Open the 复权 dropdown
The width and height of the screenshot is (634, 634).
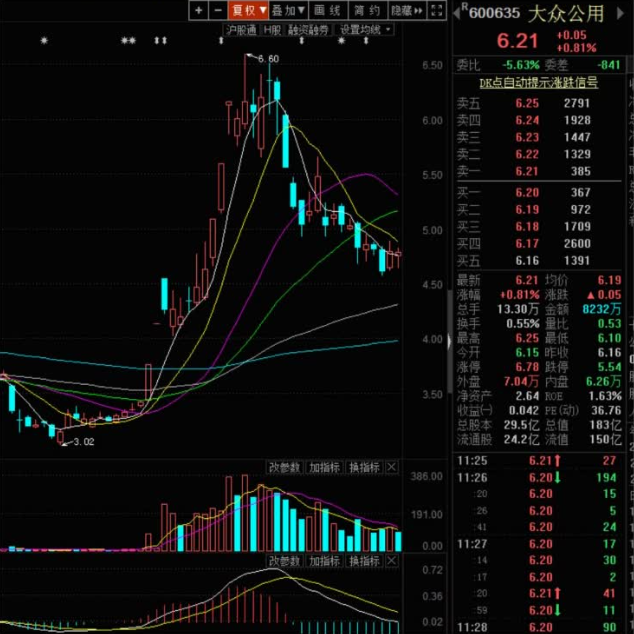[247, 10]
